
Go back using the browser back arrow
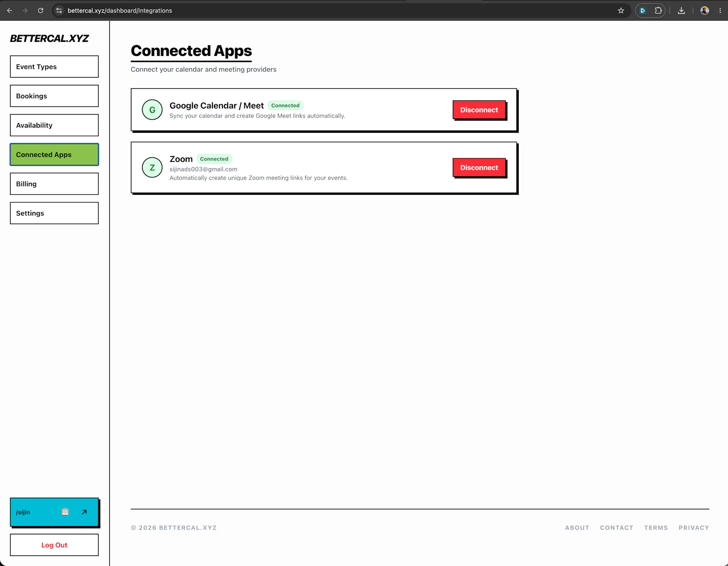coord(10,10)
